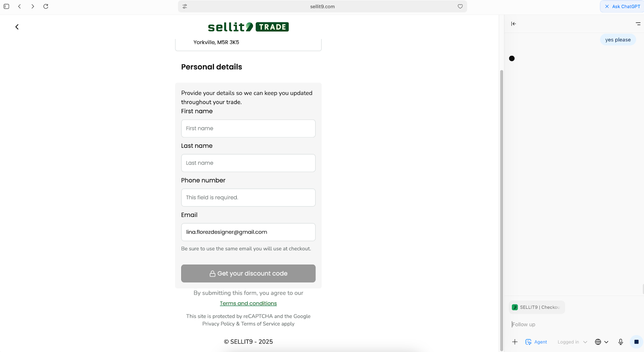
Task: Select the SELLIT9 Checkout tab chip
Action: (x=537, y=307)
